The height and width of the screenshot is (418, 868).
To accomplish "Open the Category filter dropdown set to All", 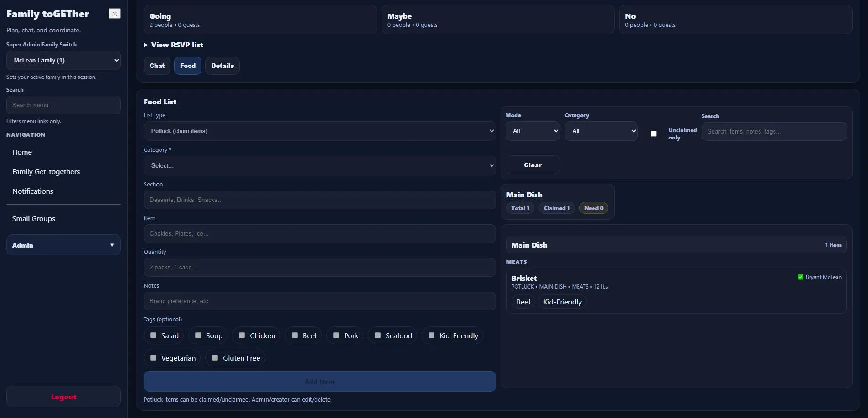I will (601, 131).
